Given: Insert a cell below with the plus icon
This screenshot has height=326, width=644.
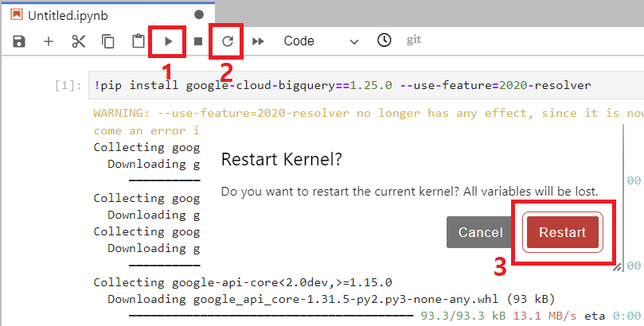Looking at the screenshot, I should pos(49,41).
